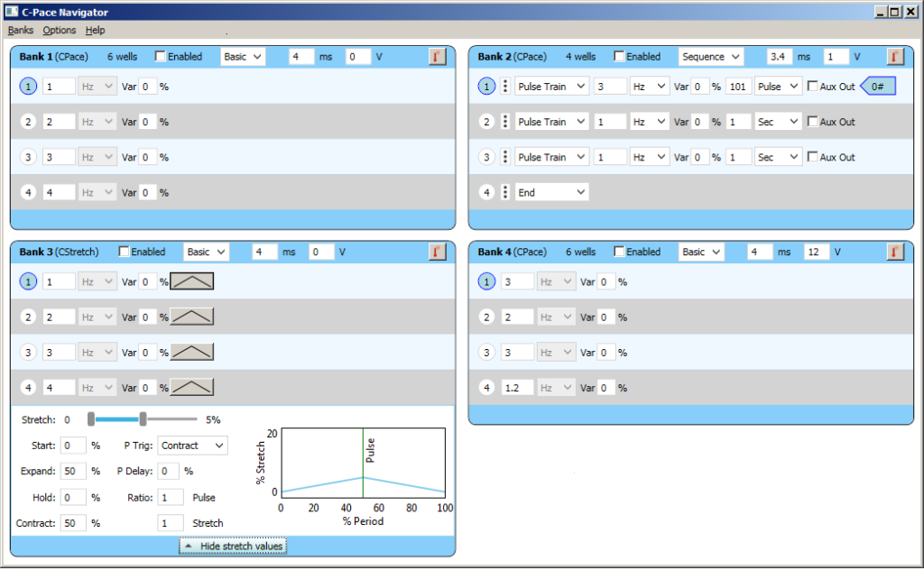Click the 0# Aux Out tag in Bank 2
Screen dimensions: 924x570
click(x=876, y=86)
